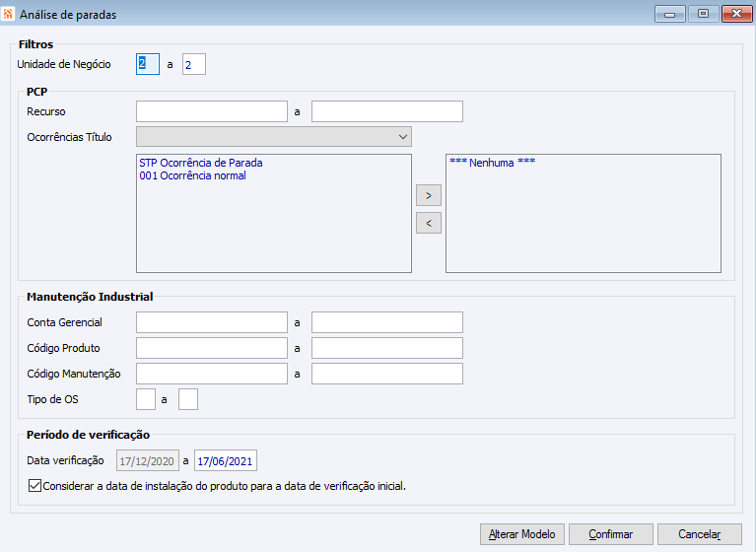
Task: Click the second Unidade de Negócio field
Action: point(194,64)
